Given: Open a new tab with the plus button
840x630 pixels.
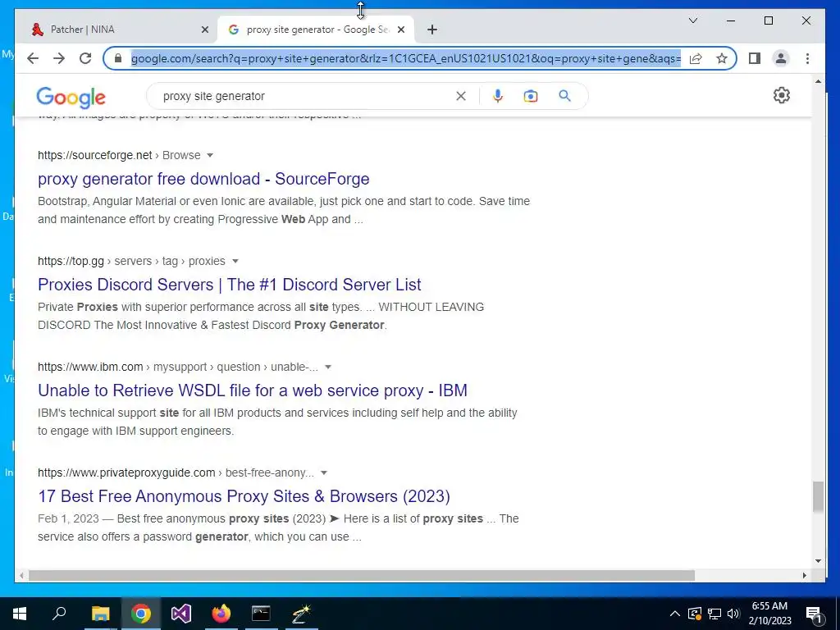Looking at the screenshot, I should [432, 30].
